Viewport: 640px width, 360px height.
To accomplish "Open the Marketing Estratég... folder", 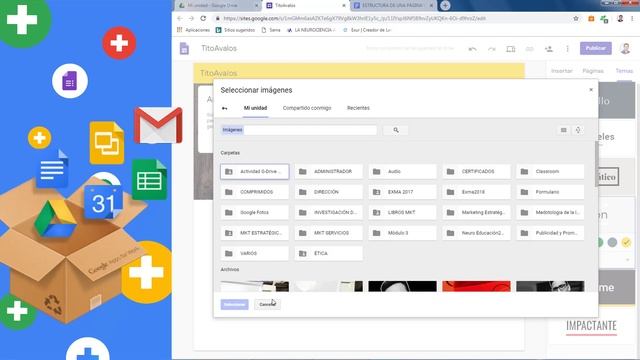I will (x=476, y=212).
